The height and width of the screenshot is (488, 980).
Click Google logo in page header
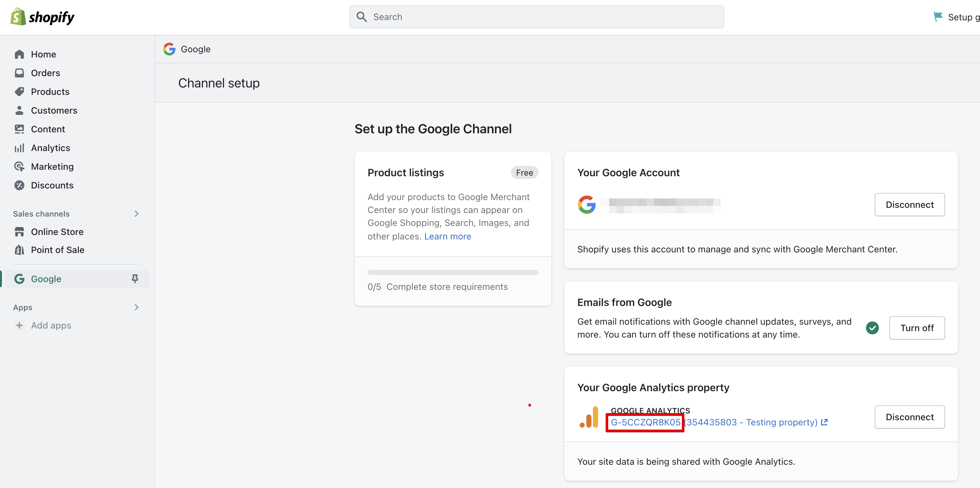click(169, 49)
